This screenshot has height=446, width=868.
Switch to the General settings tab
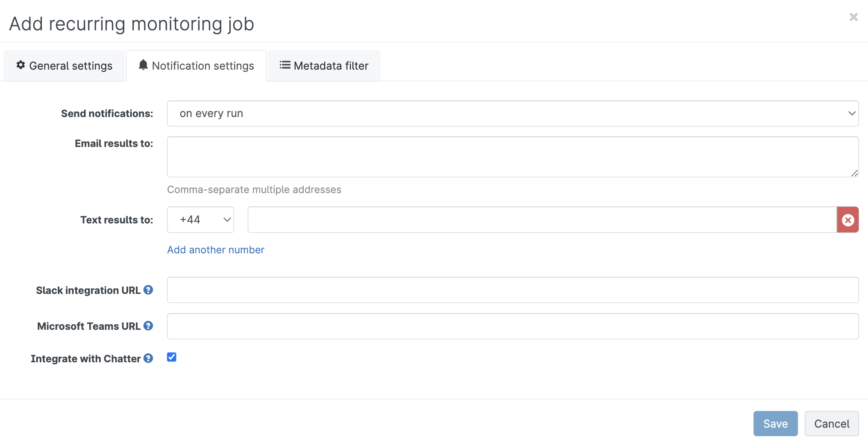point(65,66)
